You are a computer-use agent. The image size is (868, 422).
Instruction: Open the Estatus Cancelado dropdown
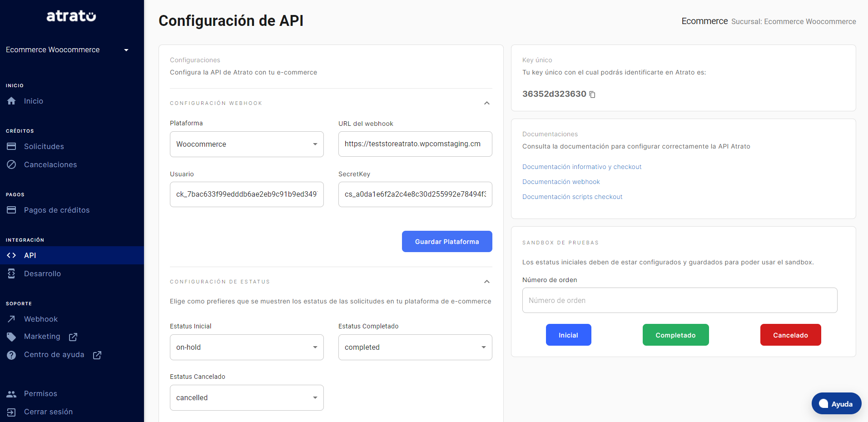point(247,397)
